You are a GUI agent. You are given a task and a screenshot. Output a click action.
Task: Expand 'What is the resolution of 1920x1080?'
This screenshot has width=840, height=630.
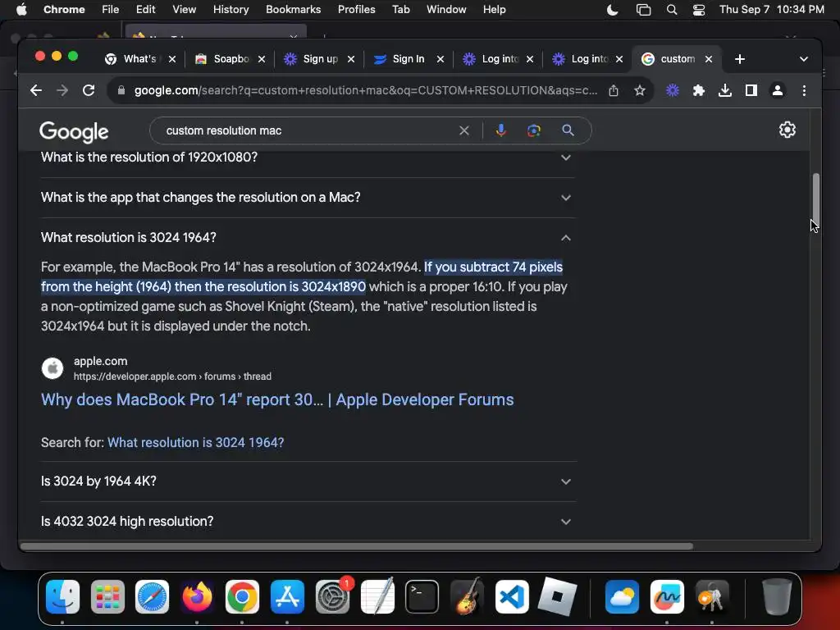coord(308,157)
